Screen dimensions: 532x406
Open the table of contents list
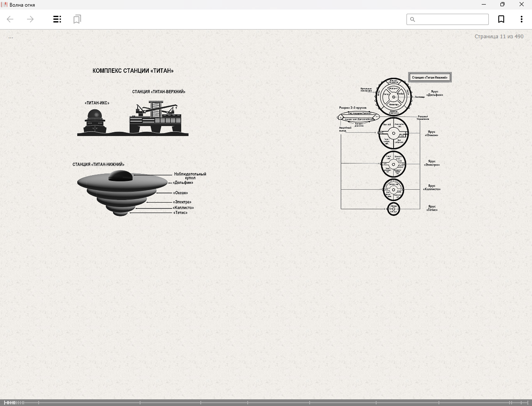(x=57, y=19)
